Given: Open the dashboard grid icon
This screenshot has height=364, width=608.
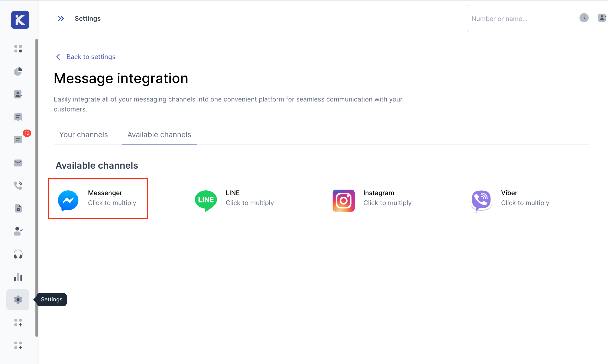Looking at the screenshot, I should point(18,49).
